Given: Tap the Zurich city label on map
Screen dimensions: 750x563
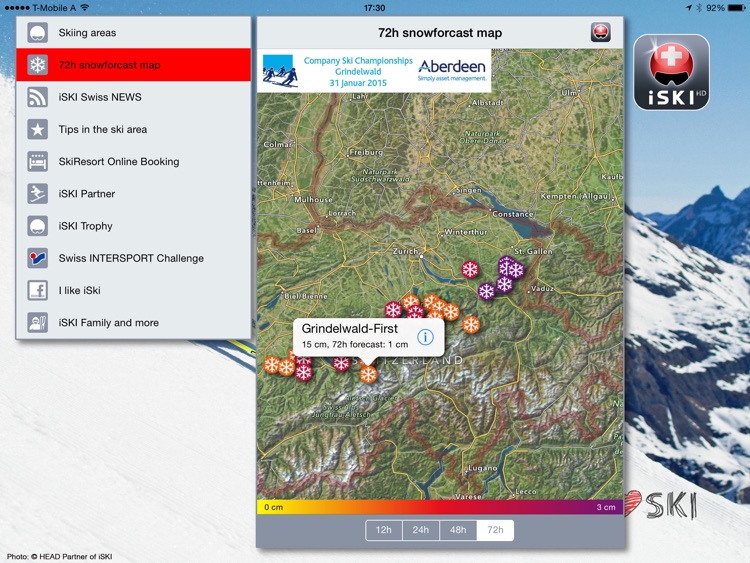Looking at the screenshot, I should point(406,251).
